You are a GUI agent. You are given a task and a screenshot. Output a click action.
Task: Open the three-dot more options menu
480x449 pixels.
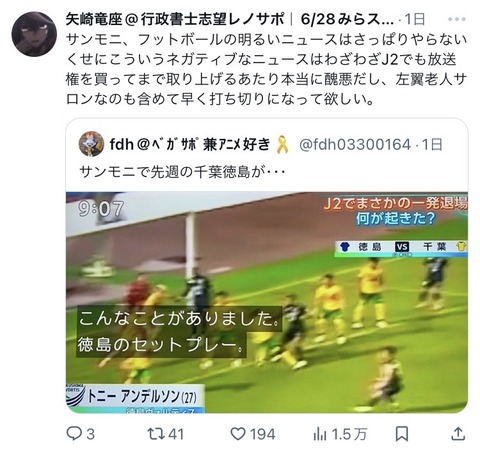click(x=456, y=19)
